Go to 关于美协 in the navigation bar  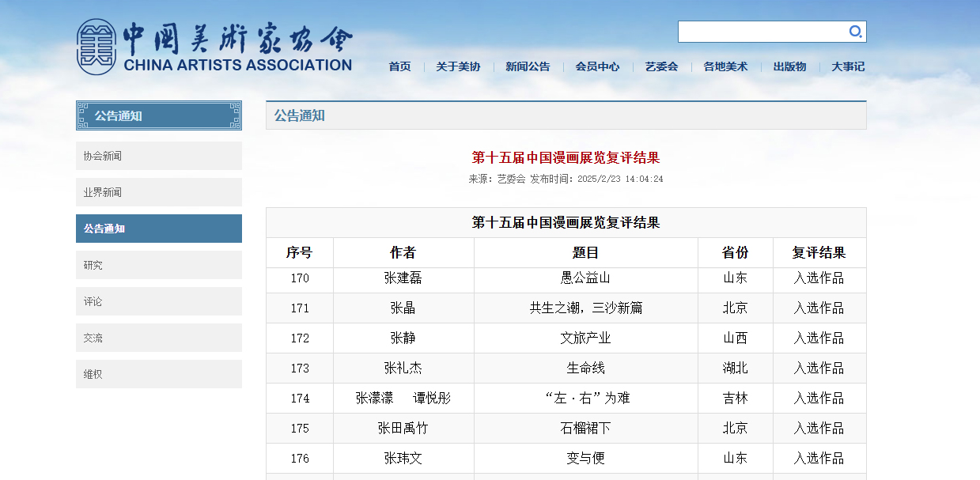458,66
